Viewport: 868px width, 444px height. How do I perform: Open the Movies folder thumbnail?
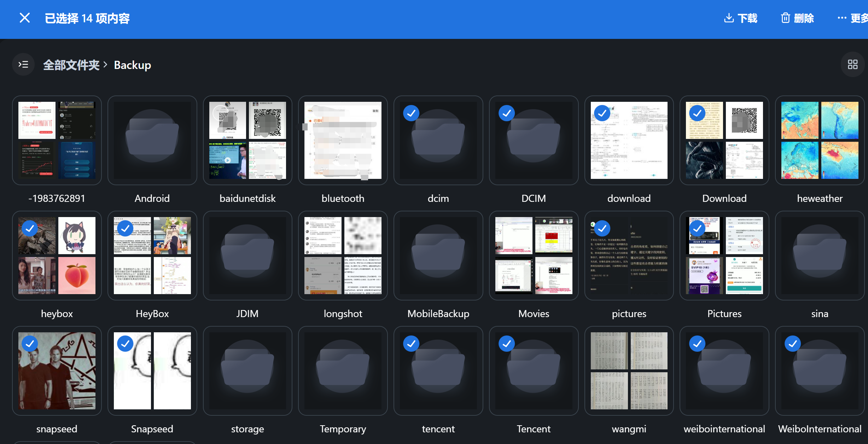(x=534, y=256)
